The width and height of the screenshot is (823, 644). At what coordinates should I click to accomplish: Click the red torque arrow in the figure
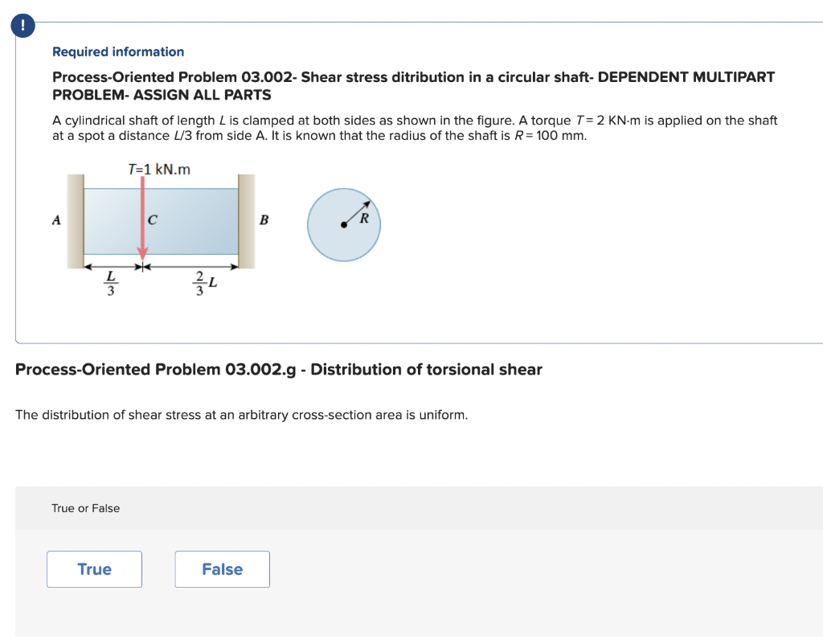click(x=142, y=217)
